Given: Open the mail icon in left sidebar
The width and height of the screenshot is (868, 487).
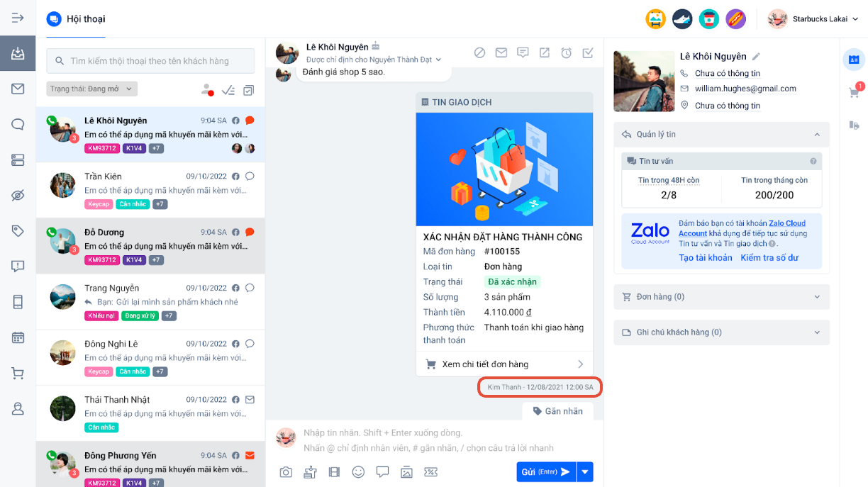Looking at the screenshot, I should tap(18, 89).
